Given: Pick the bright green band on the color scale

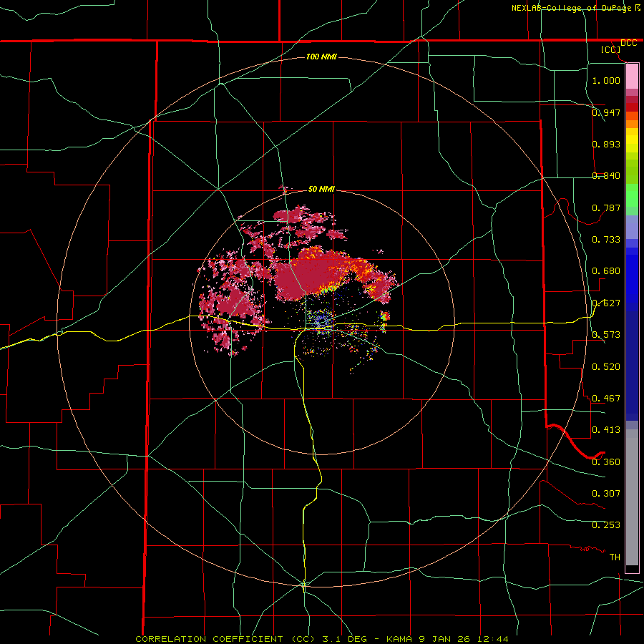Looking at the screenshot, I should (632, 196).
